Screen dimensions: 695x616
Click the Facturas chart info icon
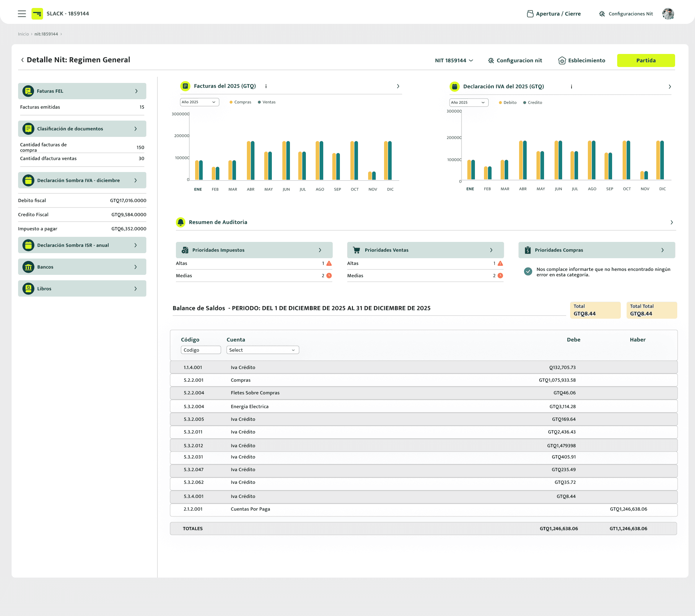266,86
